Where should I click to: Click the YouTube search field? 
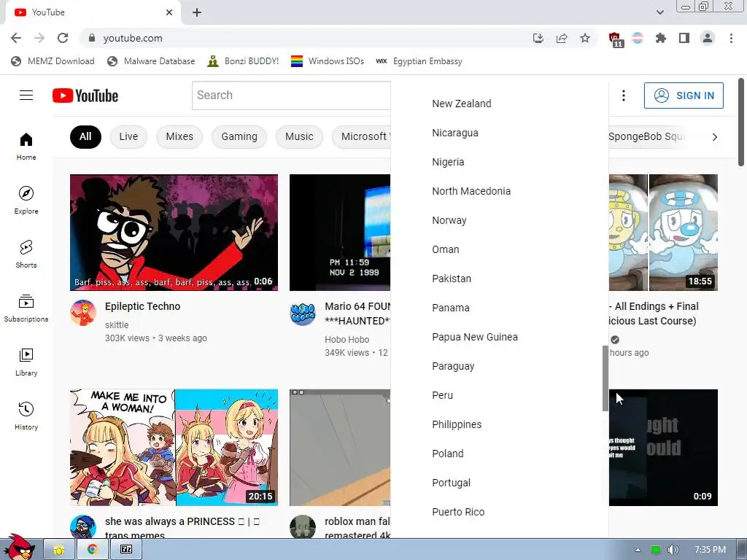tap(291, 96)
